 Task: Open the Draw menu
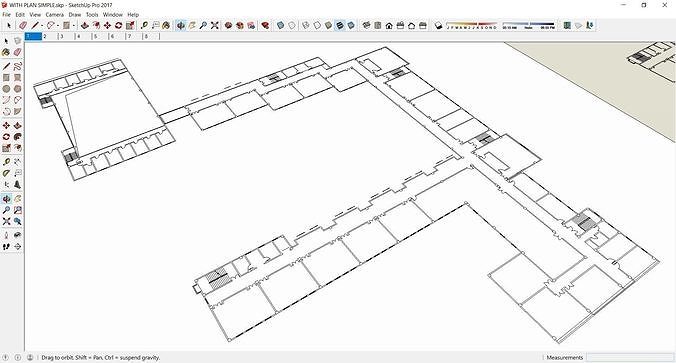click(75, 14)
